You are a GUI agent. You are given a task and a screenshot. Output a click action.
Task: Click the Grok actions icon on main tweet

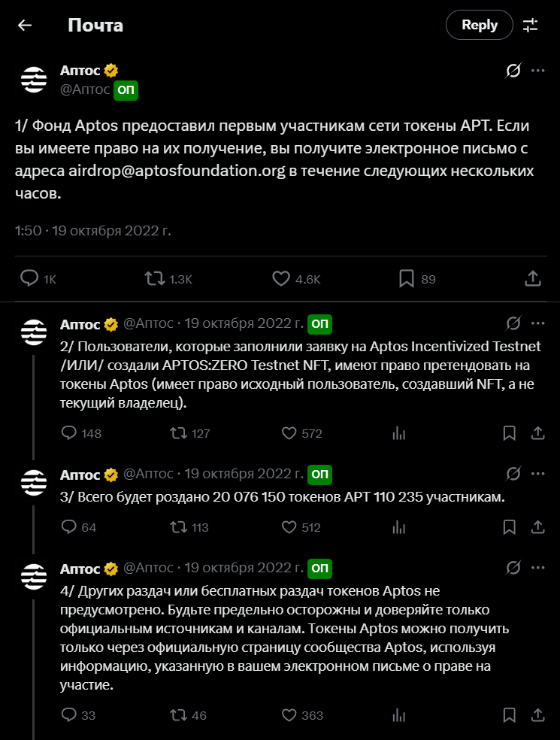pyautogui.click(x=513, y=71)
